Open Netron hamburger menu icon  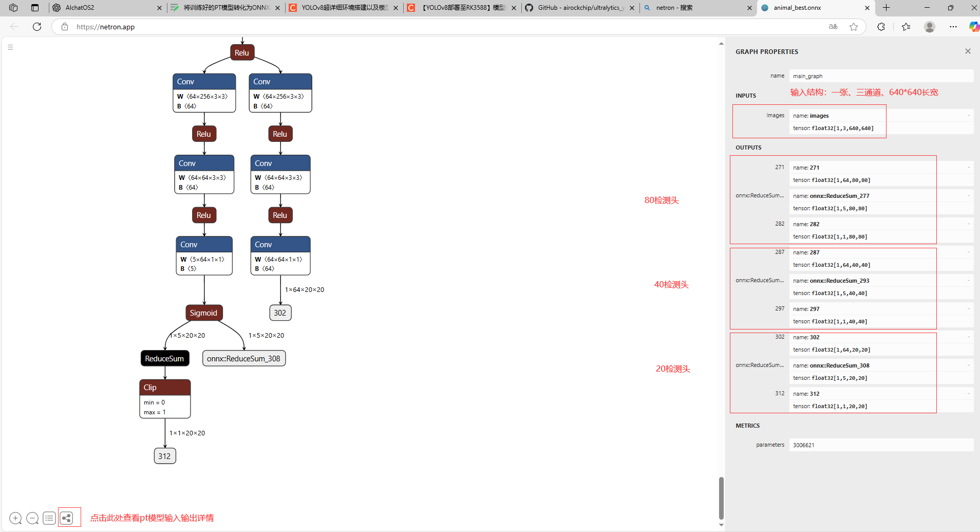10,47
